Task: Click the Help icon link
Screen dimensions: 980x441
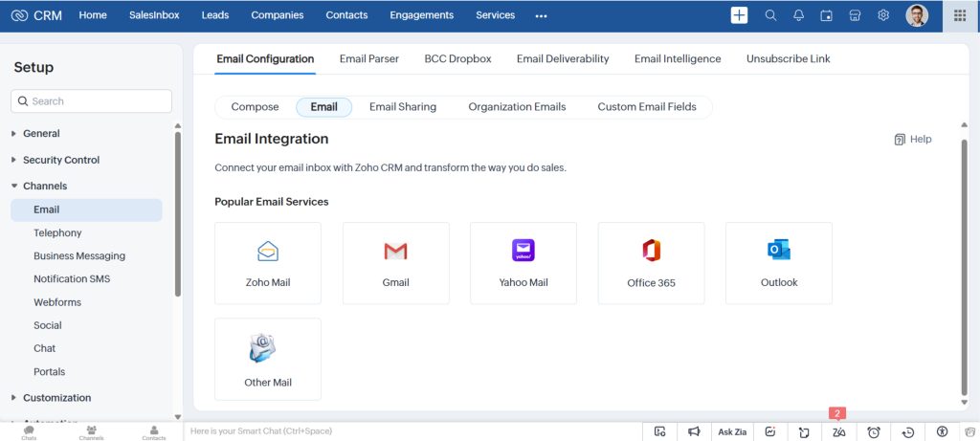Action: point(913,140)
